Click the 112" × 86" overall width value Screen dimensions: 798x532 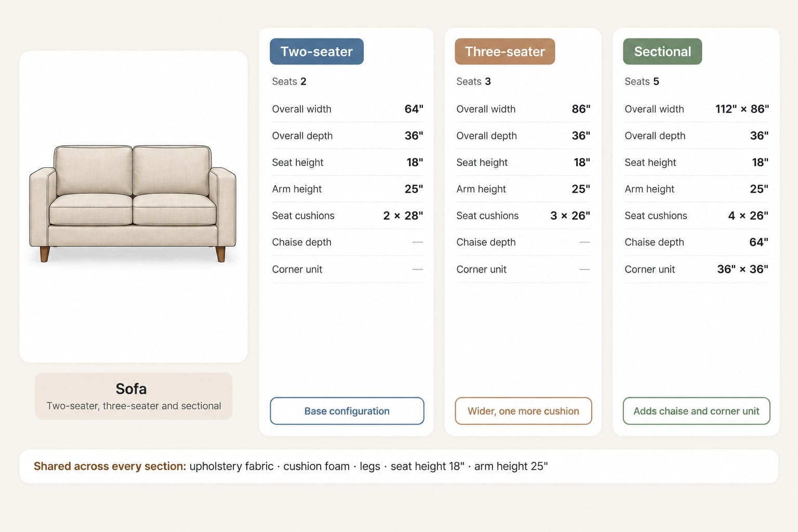[742, 109]
